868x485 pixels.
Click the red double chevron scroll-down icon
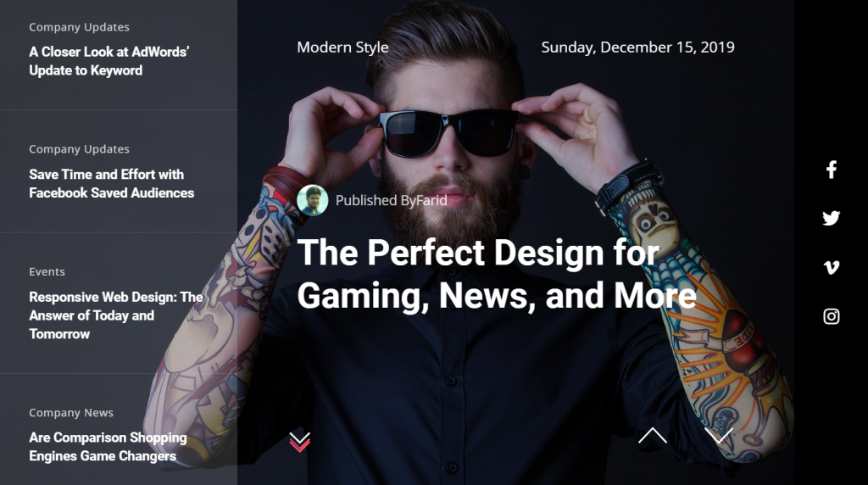tap(299, 442)
